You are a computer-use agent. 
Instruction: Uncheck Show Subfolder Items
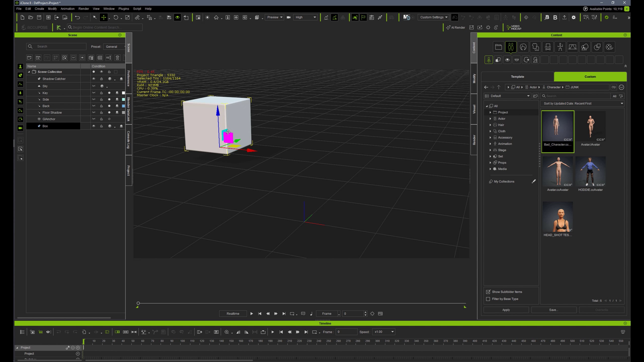pos(488,292)
